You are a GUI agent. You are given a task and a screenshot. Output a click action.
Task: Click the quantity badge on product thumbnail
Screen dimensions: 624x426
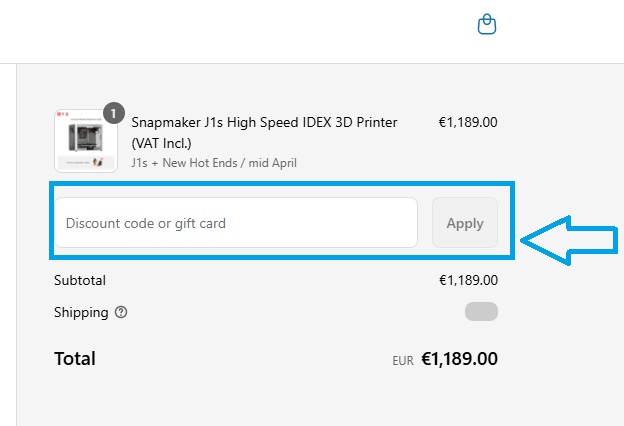(114, 113)
